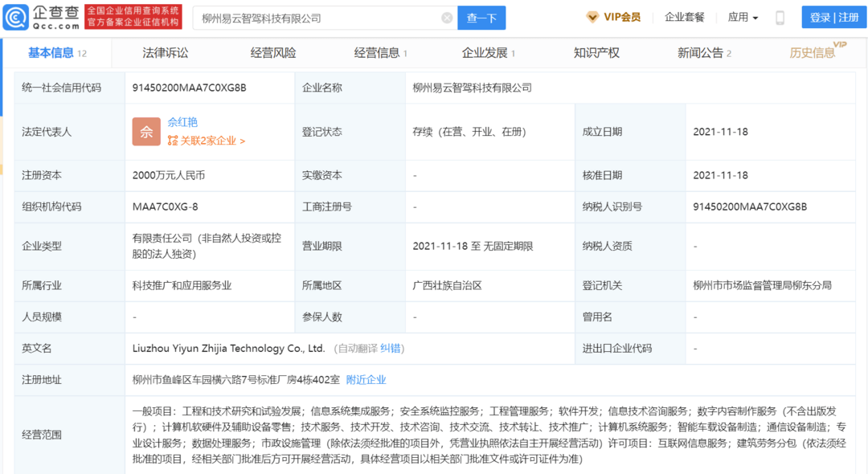Open the 企业套餐 link

click(x=684, y=18)
